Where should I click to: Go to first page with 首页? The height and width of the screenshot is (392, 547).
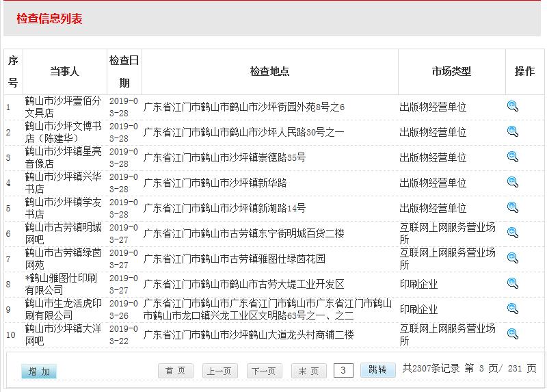pos(176,371)
